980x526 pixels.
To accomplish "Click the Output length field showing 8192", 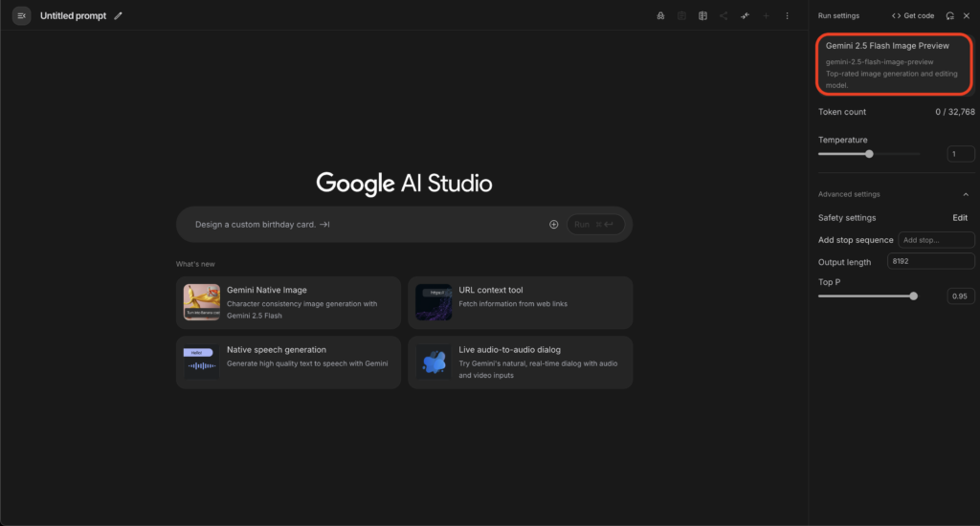I will (x=930, y=262).
